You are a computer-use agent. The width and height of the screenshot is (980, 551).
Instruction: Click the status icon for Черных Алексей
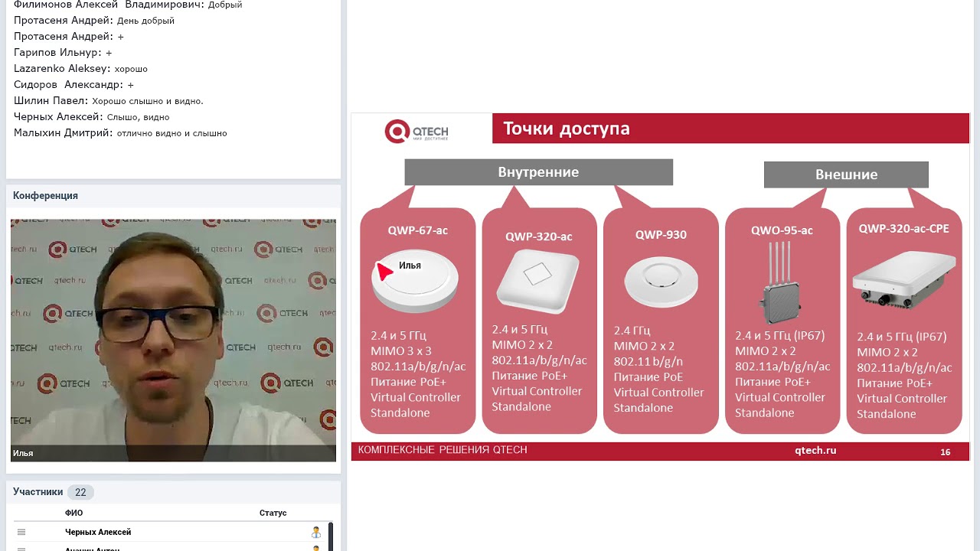(315, 532)
